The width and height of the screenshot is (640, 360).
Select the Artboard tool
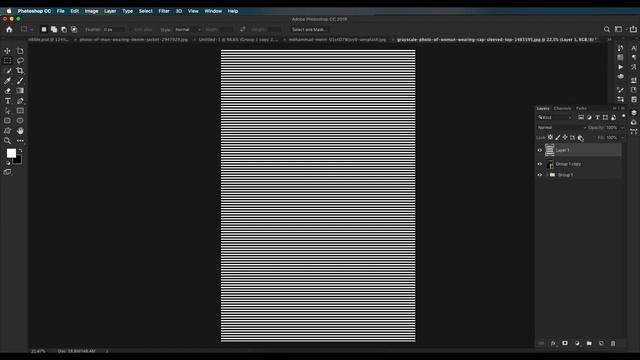(x=20, y=51)
